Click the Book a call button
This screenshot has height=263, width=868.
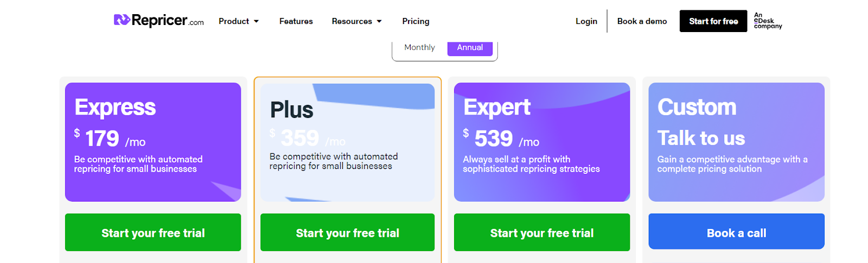736,231
